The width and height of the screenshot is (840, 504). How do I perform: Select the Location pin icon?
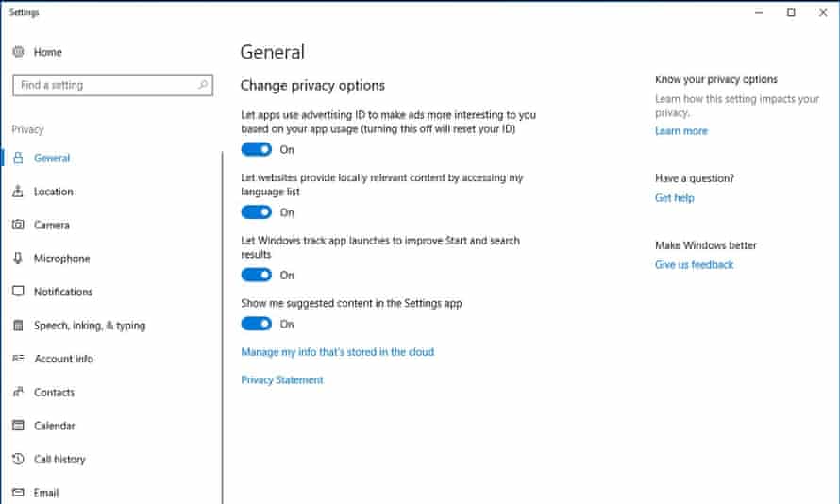tap(18, 192)
